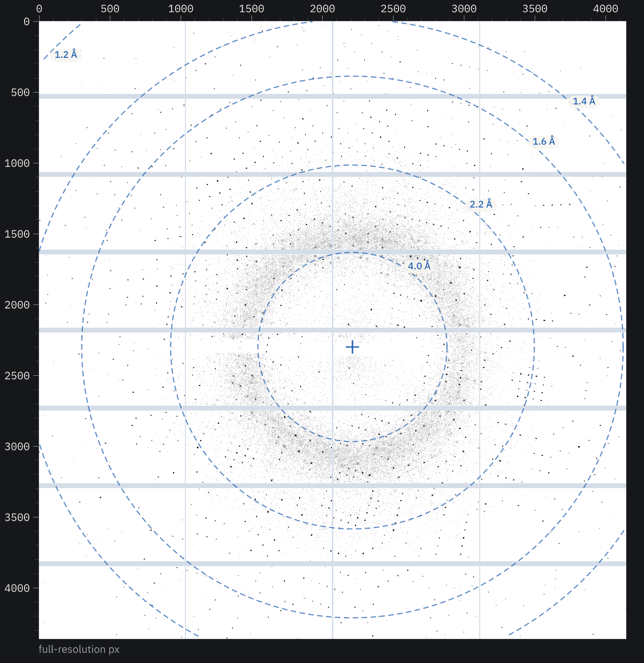
Task: Select the 4000 tick label on the left axis
Action: (x=17, y=588)
